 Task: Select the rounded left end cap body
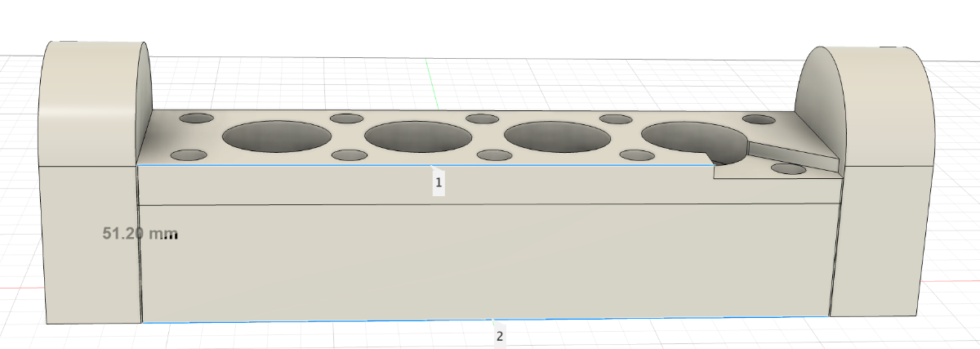(91, 181)
